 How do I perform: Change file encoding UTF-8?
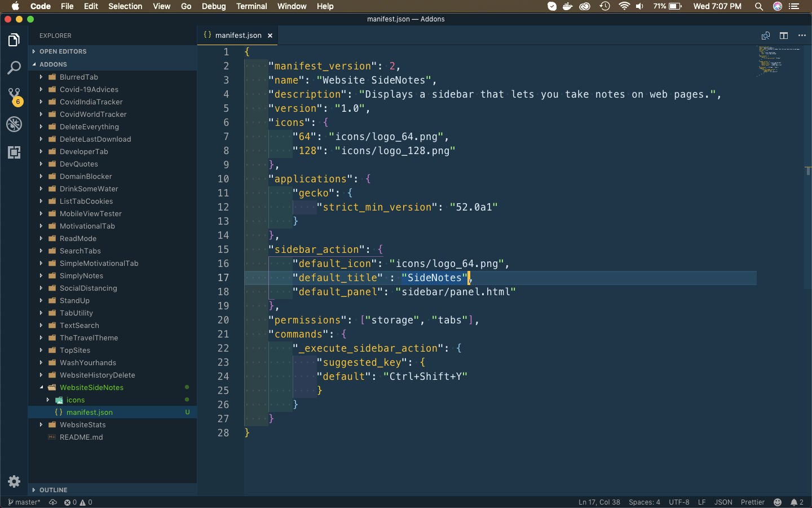[x=679, y=502]
